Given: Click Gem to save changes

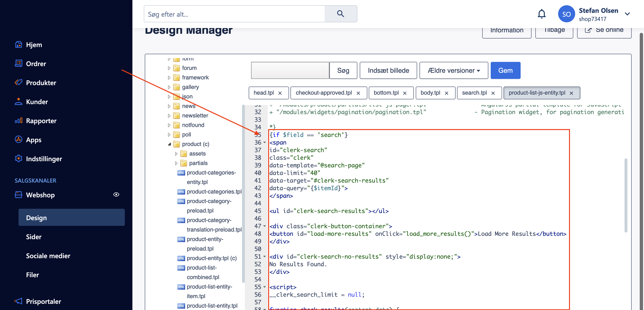Looking at the screenshot, I should point(505,70).
